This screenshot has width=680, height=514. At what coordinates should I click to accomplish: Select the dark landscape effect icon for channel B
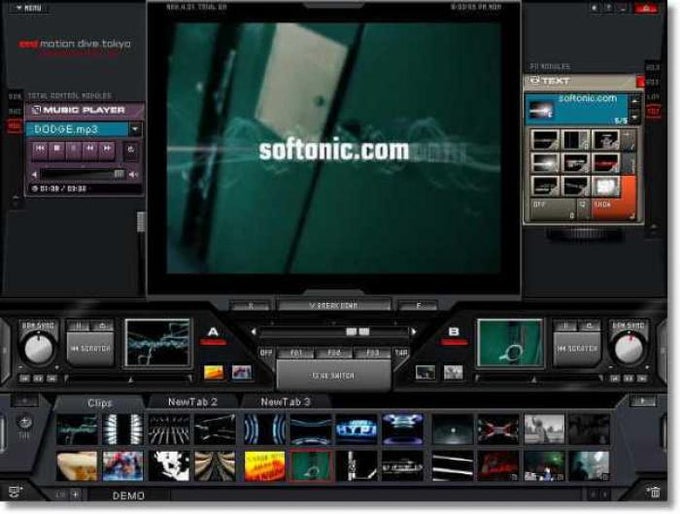click(425, 373)
